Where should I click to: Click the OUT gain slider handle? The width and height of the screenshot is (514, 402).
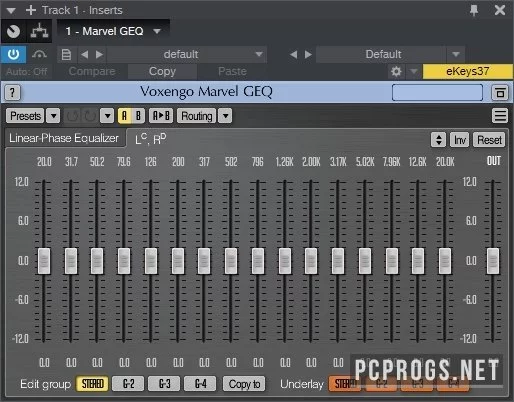click(493, 261)
